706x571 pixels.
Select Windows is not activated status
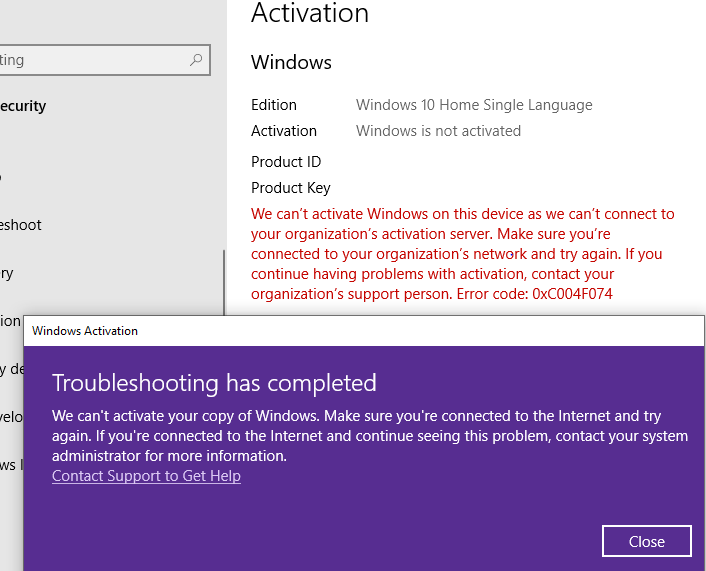[x=438, y=131]
